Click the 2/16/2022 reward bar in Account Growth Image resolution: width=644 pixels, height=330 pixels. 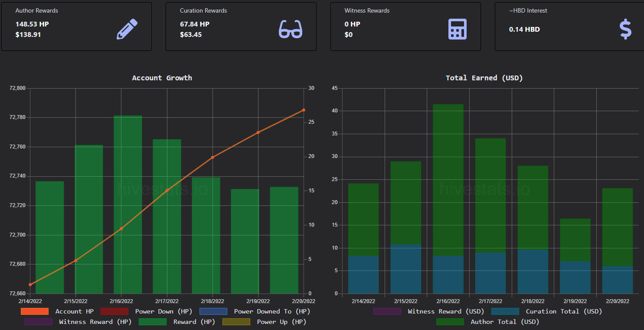tap(128, 205)
